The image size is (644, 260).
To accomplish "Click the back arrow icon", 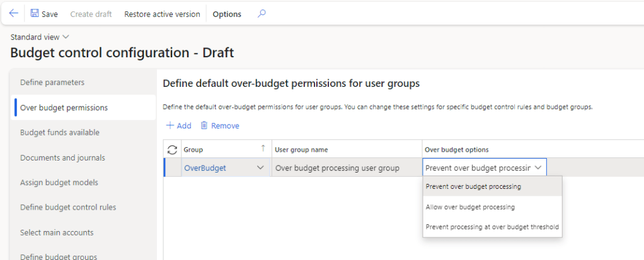I will [13, 14].
